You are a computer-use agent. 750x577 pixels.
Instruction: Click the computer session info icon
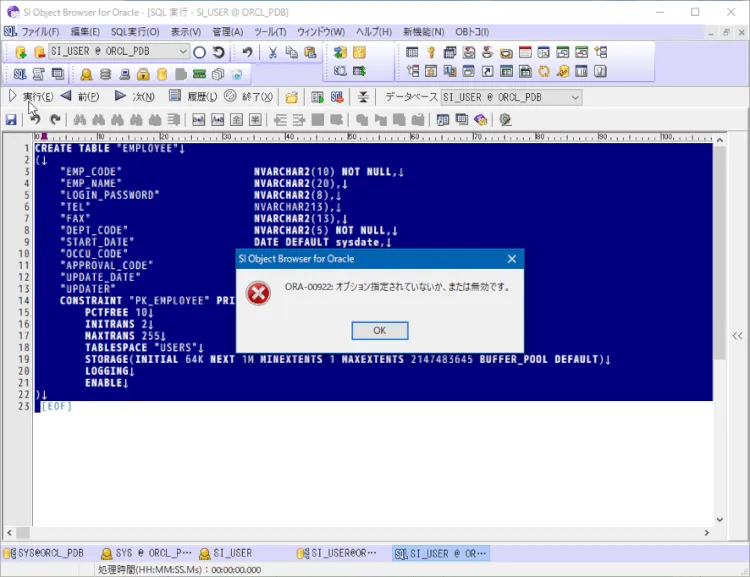coord(124,74)
